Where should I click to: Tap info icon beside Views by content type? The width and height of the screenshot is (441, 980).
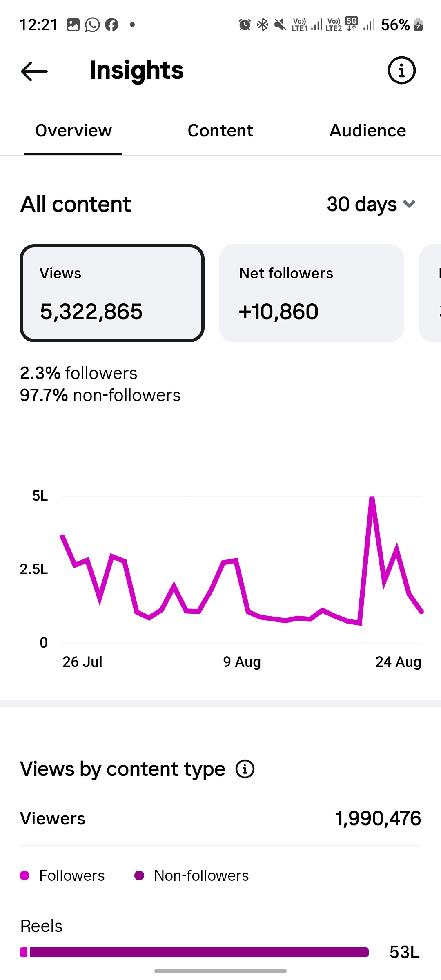(x=245, y=769)
